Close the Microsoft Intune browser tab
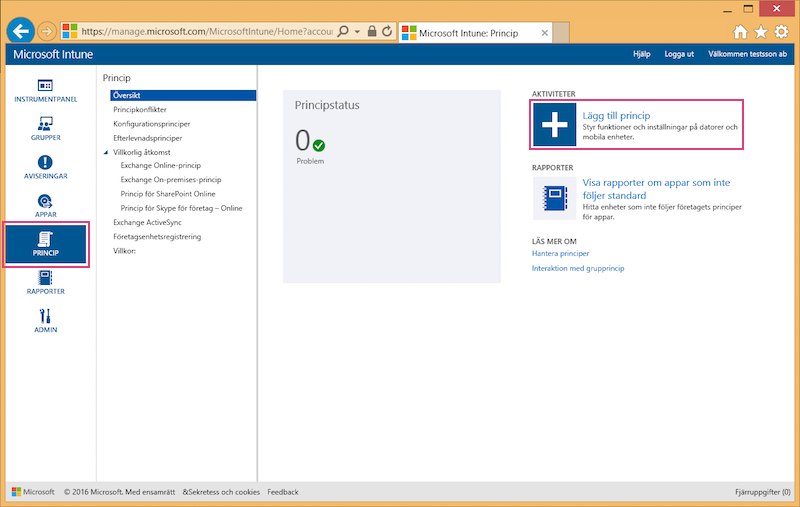Viewport: 800px width, 507px height. click(x=545, y=33)
